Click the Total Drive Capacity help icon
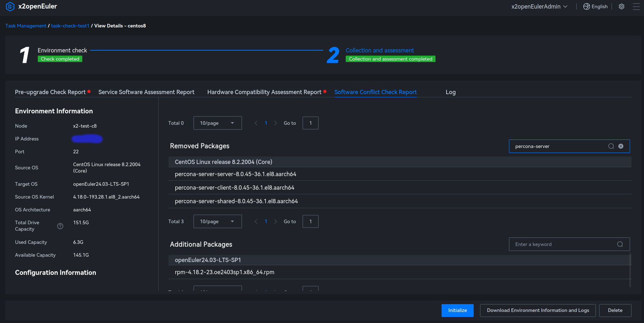Image resolution: width=644 pixels, height=323 pixels. tap(60, 226)
